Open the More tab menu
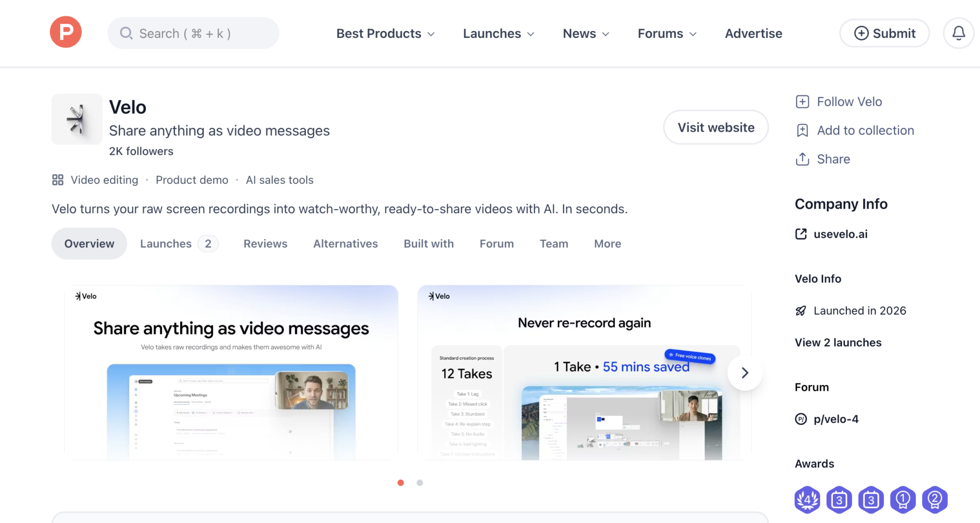Viewport: 980px width, 523px height. point(607,243)
